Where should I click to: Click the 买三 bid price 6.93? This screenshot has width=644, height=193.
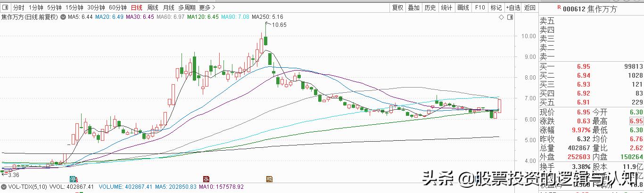pos(583,84)
